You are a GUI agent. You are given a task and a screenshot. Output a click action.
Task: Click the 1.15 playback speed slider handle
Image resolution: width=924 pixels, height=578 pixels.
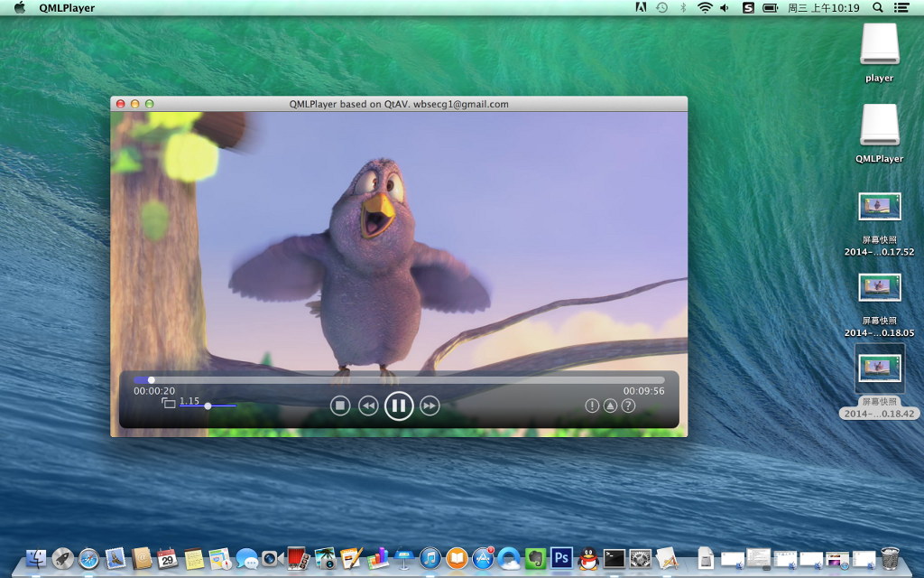click(208, 406)
